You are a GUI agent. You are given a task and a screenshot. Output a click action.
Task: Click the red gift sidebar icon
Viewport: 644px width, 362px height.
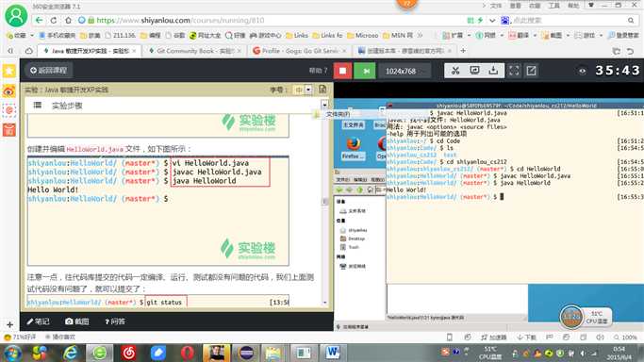9,130
